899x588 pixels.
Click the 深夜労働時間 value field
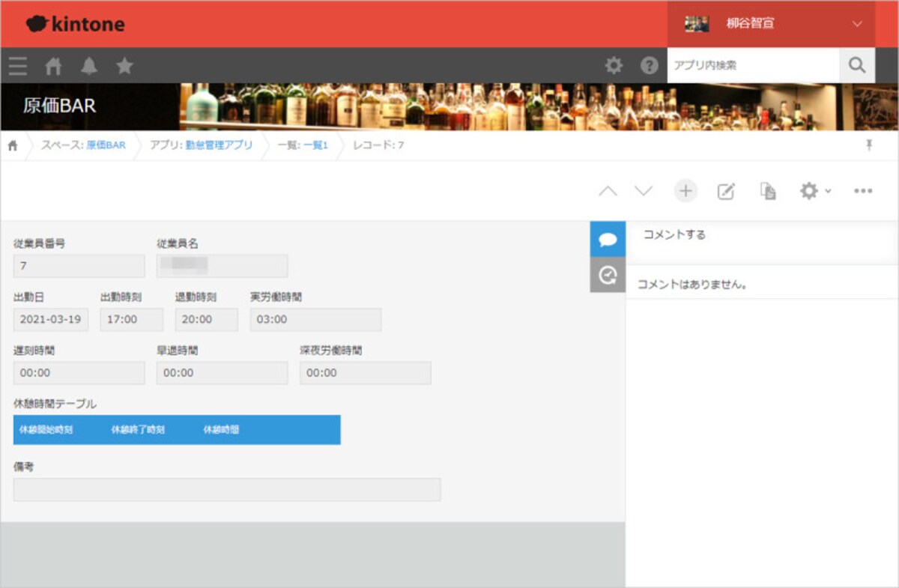tap(366, 373)
